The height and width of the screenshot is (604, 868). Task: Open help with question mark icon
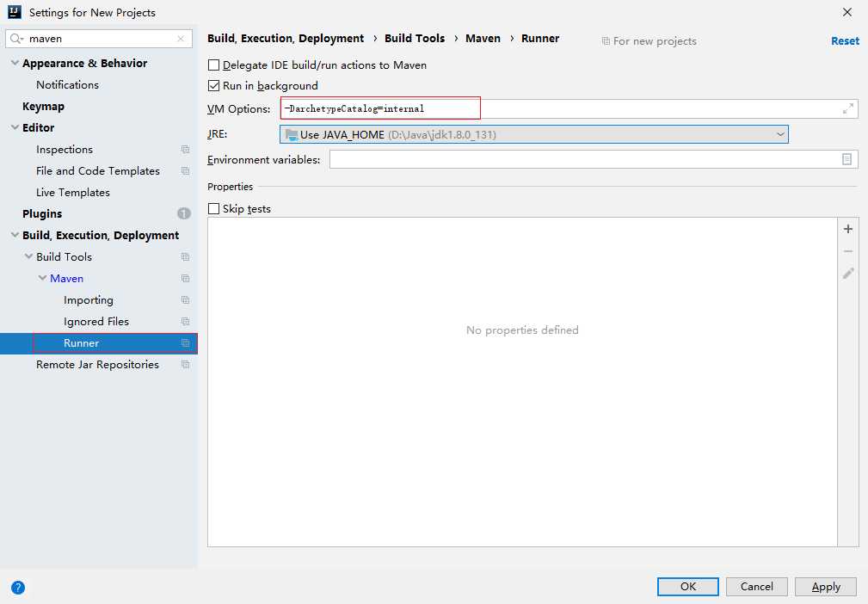click(x=18, y=588)
